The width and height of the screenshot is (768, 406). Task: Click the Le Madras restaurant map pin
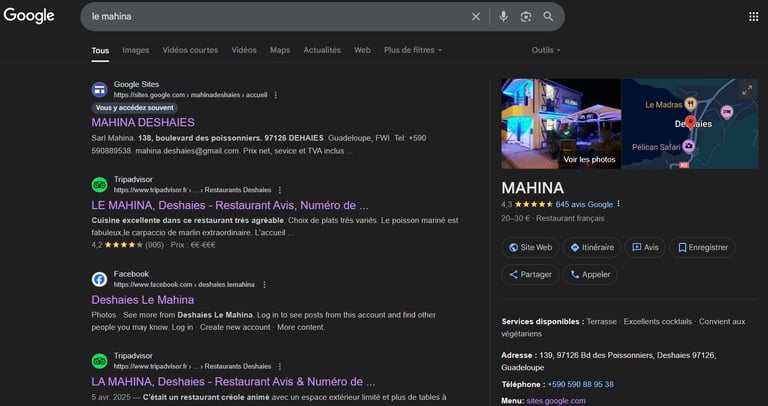(690, 104)
